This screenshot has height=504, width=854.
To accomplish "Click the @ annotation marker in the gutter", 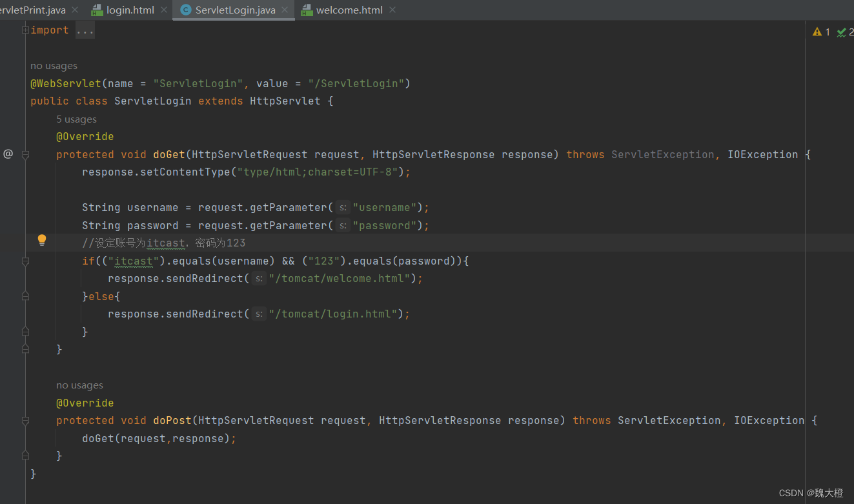I will coord(8,154).
